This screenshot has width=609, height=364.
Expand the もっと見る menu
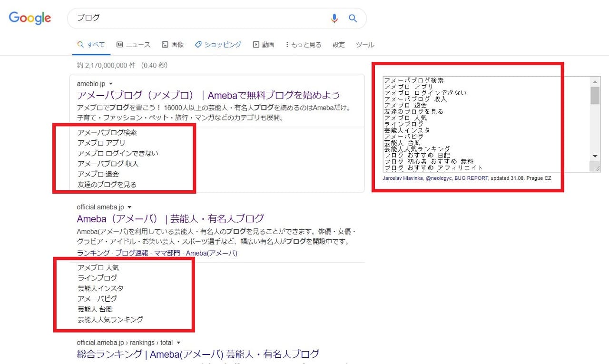click(303, 45)
